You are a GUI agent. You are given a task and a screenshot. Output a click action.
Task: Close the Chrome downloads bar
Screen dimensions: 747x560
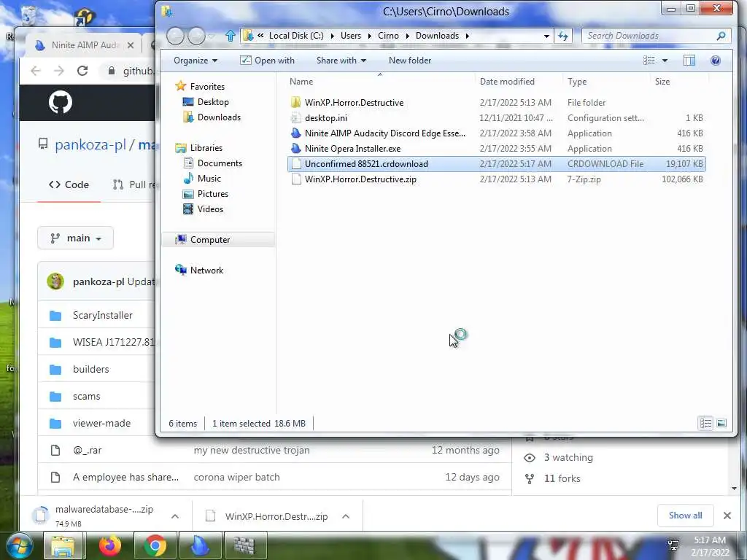(x=727, y=516)
